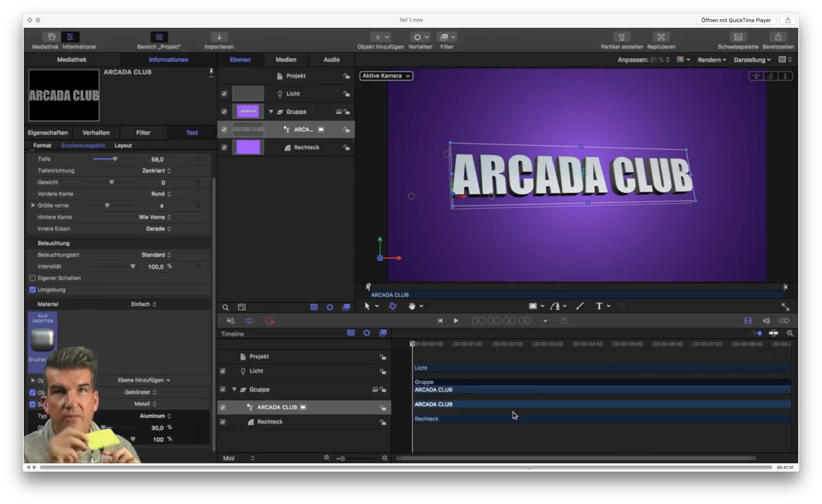Enable Eigener Schatten checkbox
The image size is (822, 504).
[32, 278]
